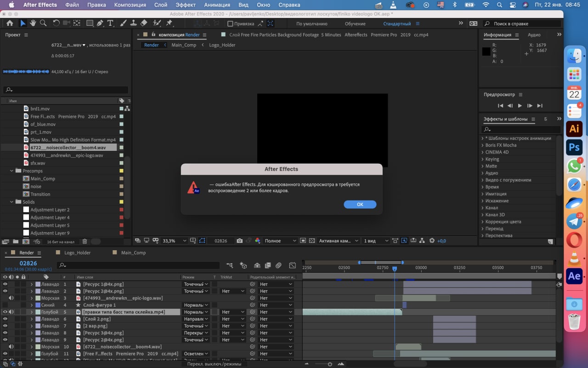
Task: Enable the Привязка snapping checkbox
Action: pyautogui.click(x=231, y=23)
